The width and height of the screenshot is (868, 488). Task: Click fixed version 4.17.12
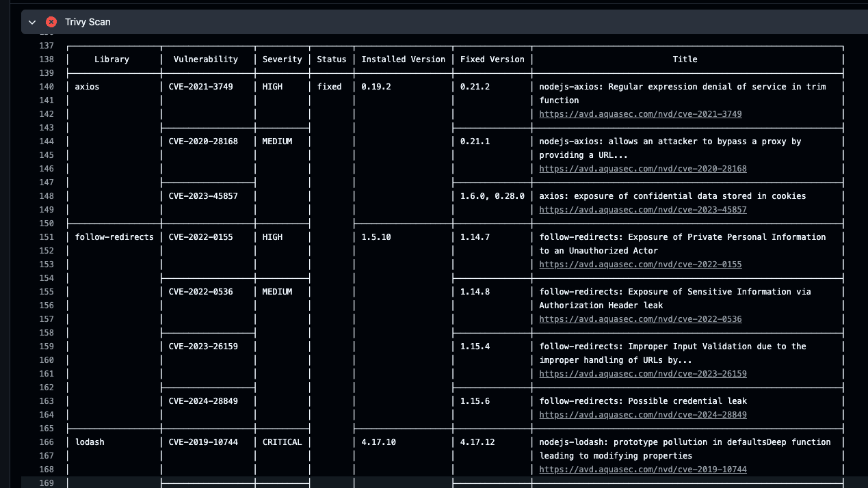(477, 442)
